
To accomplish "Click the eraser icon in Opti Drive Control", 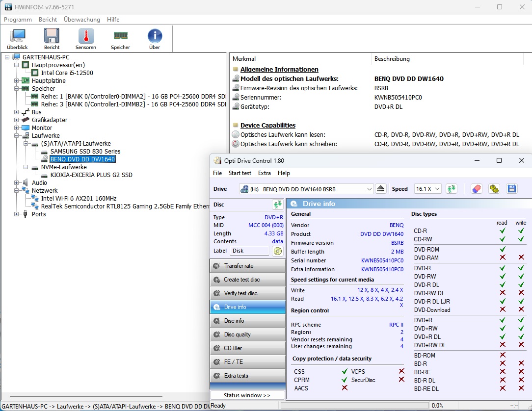I will point(477,188).
